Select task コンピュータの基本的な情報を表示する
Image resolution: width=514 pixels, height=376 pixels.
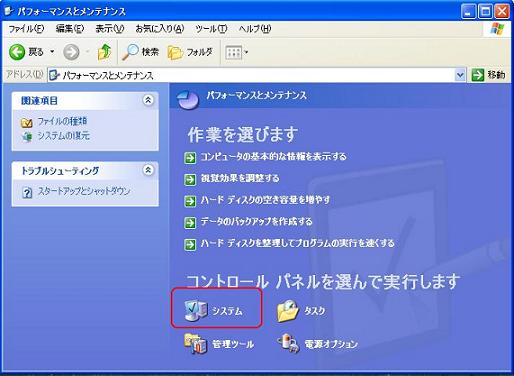[273, 157]
